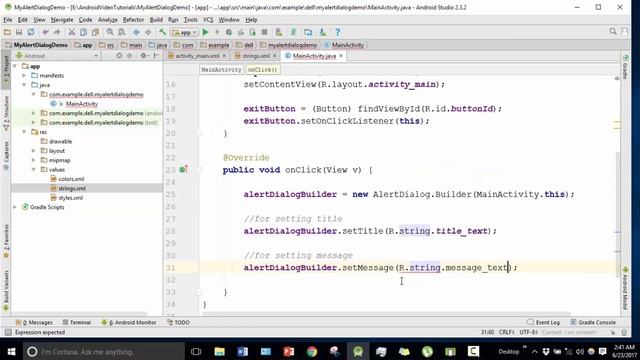Select styles.xml in project tree
Screen dimensions: 640x360
(70, 198)
